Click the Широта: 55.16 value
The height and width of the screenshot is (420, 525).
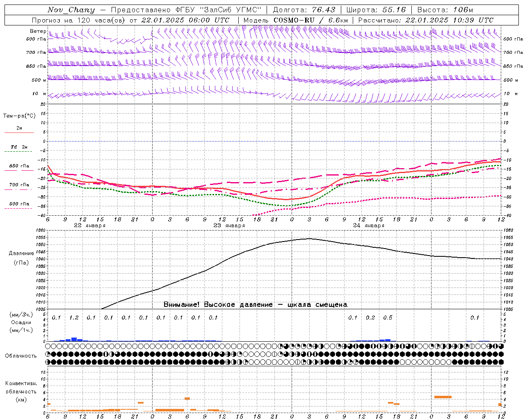tap(376, 10)
